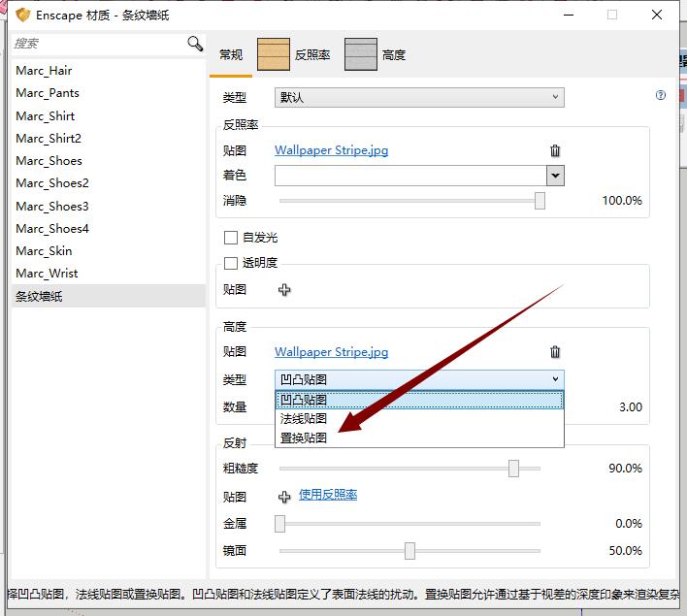Close the Enscape material window
Image resolution: width=687 pixels, height=616 pixels.
pos(656,15)
